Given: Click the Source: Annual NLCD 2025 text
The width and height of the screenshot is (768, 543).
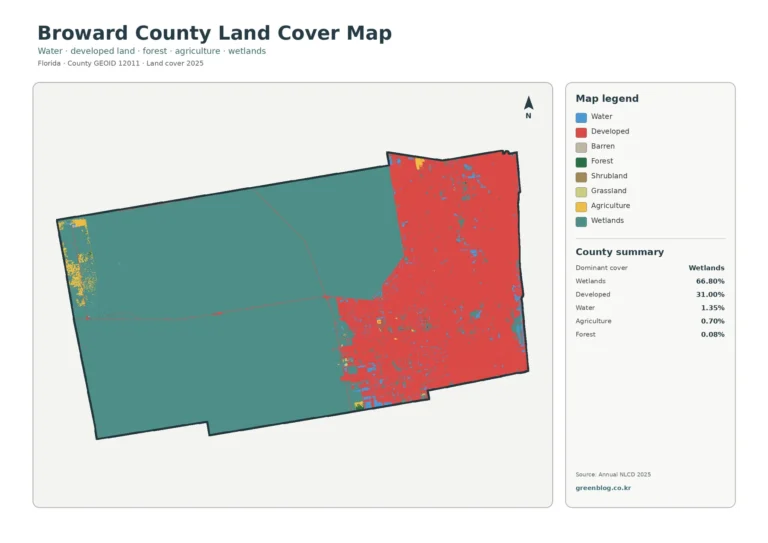Looking at the screenshot, I should coord(613,474).
